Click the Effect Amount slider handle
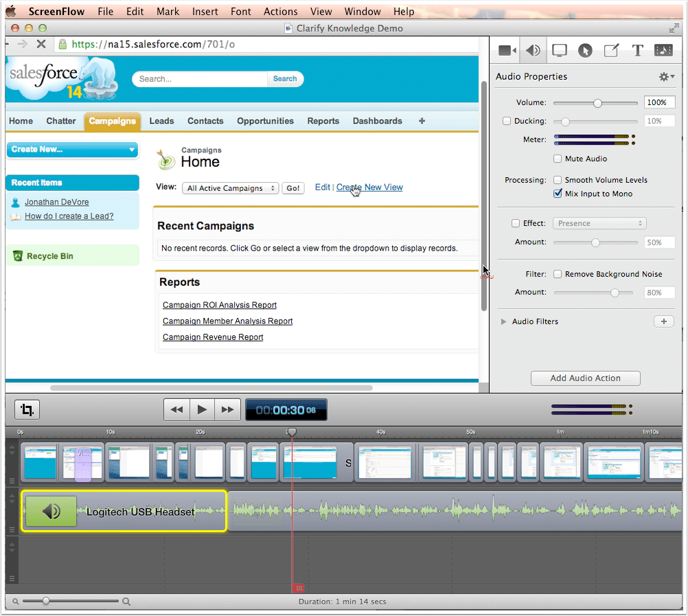The width and height of the screenshot is (688, 616). [595, 242]
